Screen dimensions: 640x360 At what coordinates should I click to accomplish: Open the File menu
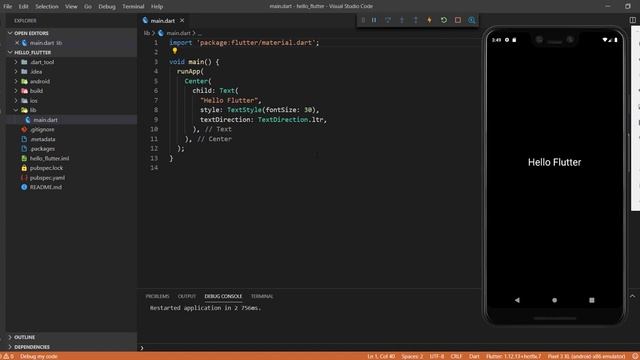[x=8, y=7]
